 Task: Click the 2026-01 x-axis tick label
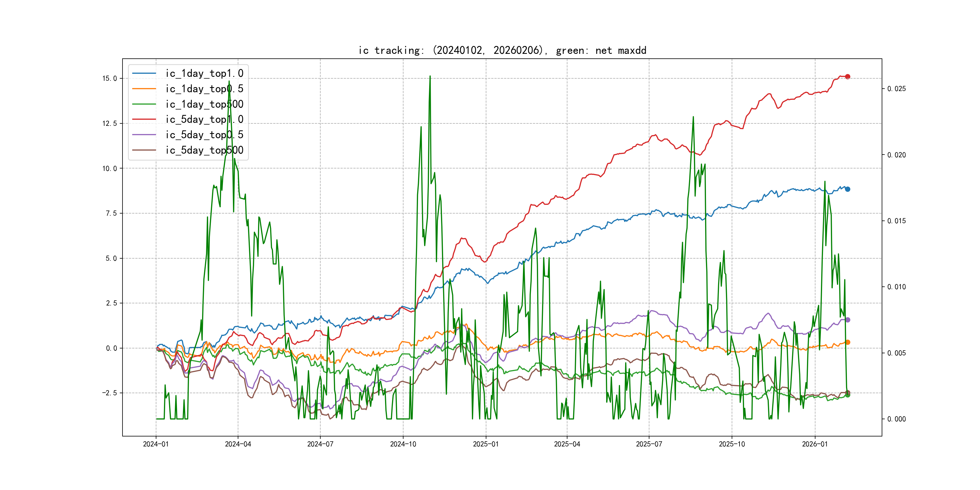[x=815, y=444]
